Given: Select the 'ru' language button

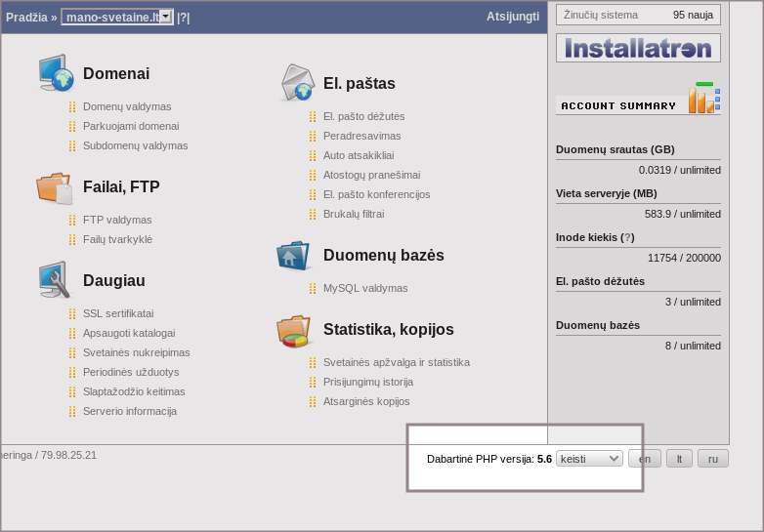Looking at the screenshot, I should coord(713,459).
